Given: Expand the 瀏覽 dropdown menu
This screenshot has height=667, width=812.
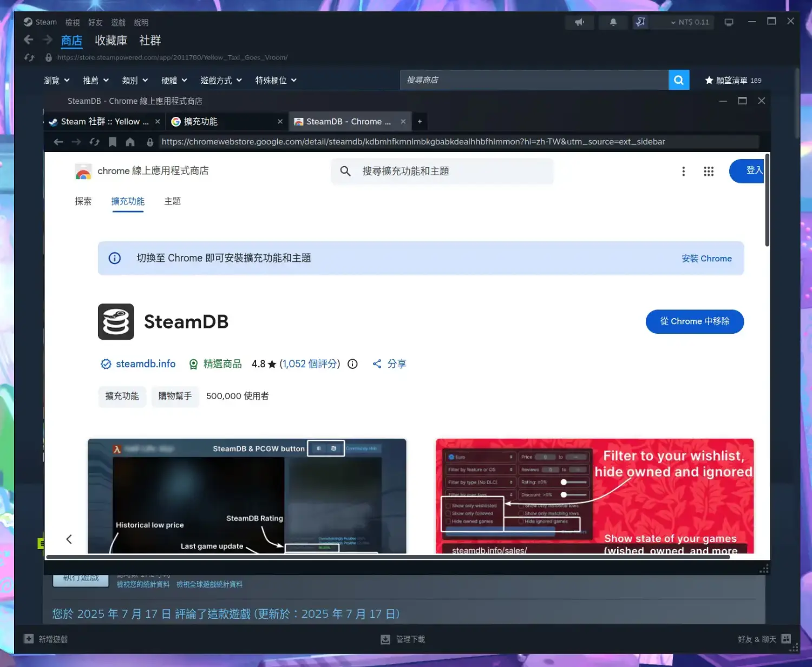Looking at the screenshot, I should click(x=57, y=80).
